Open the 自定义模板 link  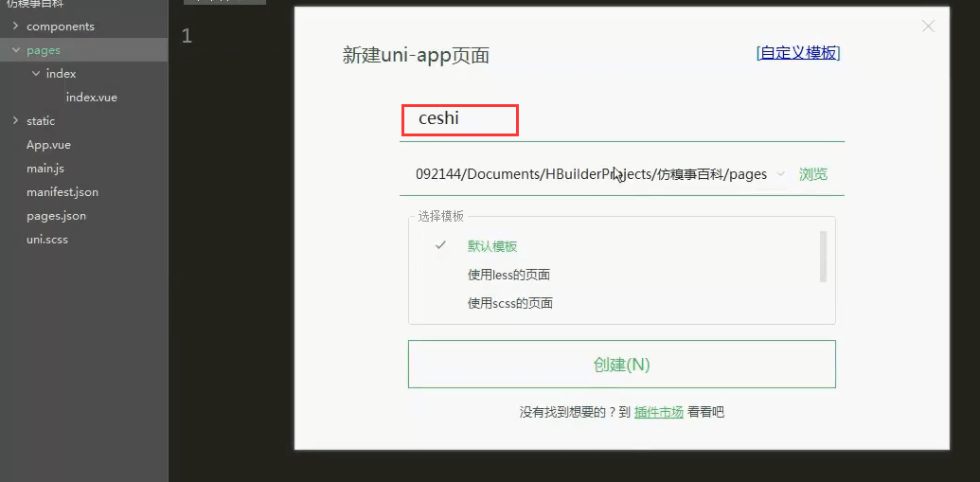pyautogui.click(x=798, y=52)
